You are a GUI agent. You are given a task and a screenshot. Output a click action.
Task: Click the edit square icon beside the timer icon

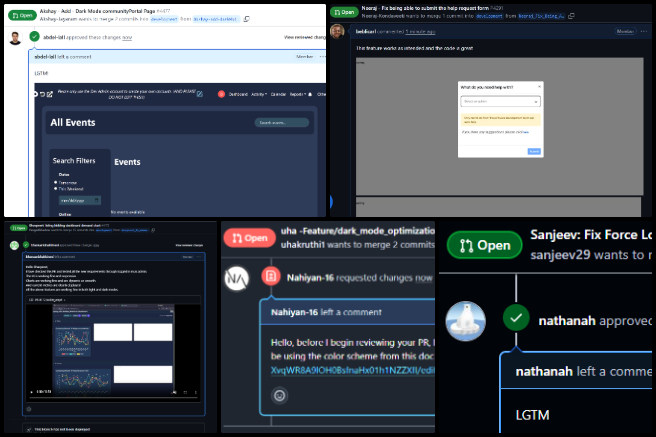click(50, 94)
